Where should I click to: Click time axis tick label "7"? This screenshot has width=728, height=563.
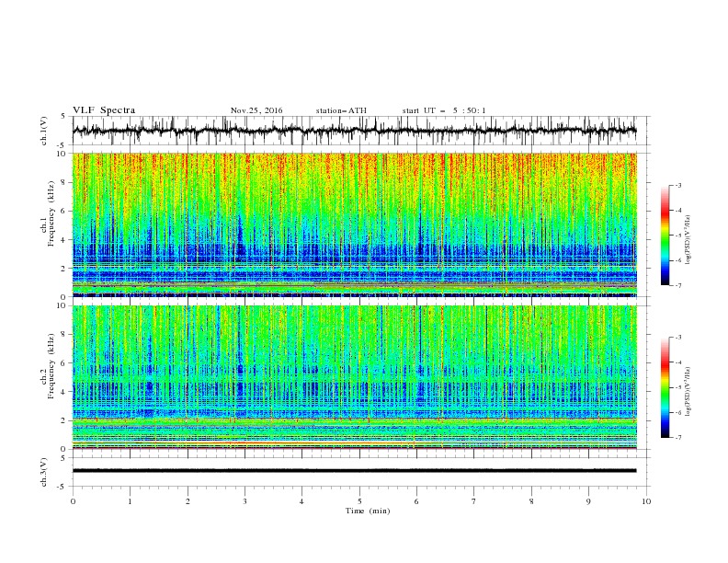pos(474,501)
